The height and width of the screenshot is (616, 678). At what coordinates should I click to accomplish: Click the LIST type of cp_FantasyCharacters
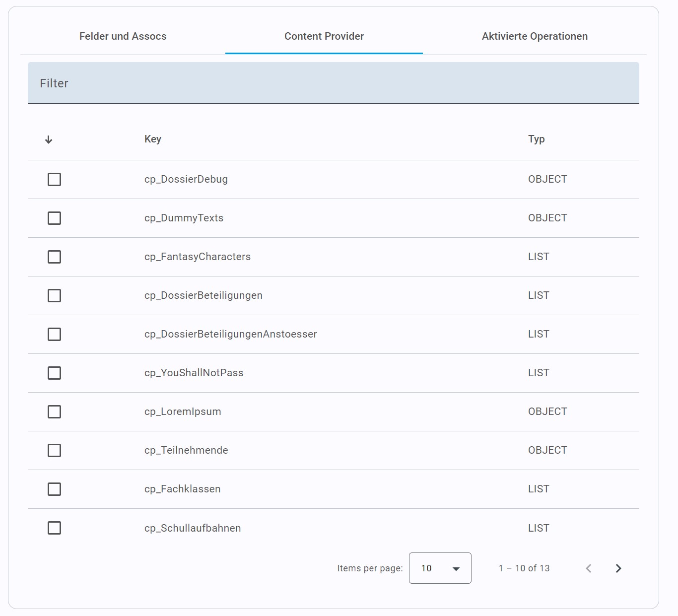click(x=539, y=257)
